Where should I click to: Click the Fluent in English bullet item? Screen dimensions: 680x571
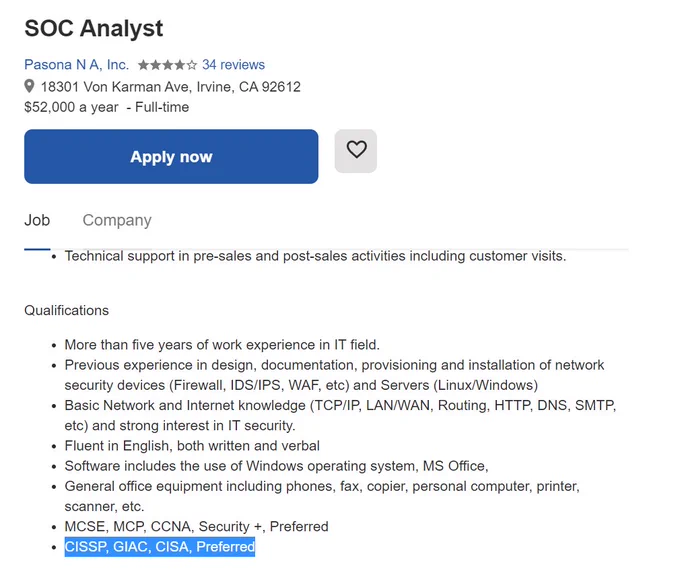pos(192,446)
